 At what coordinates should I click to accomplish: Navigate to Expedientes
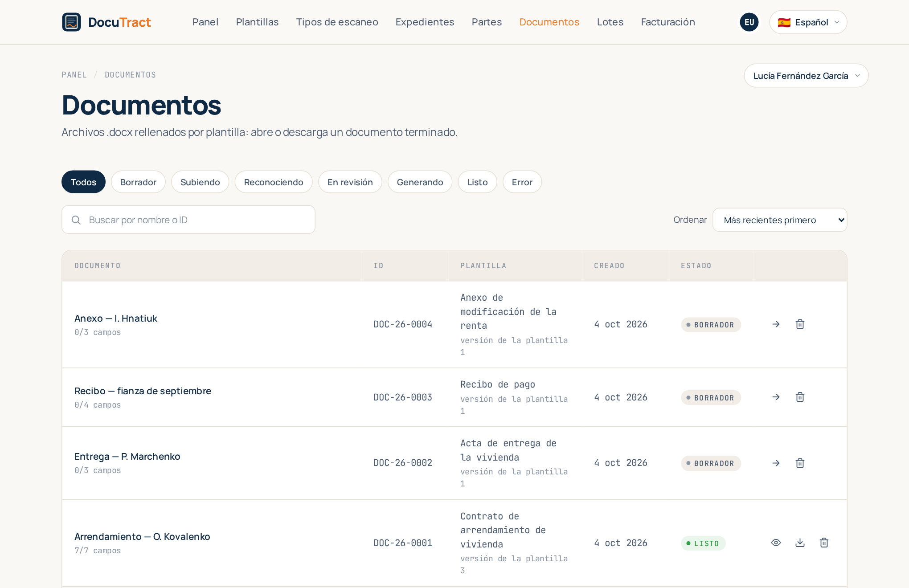click(x=425, y=22)
